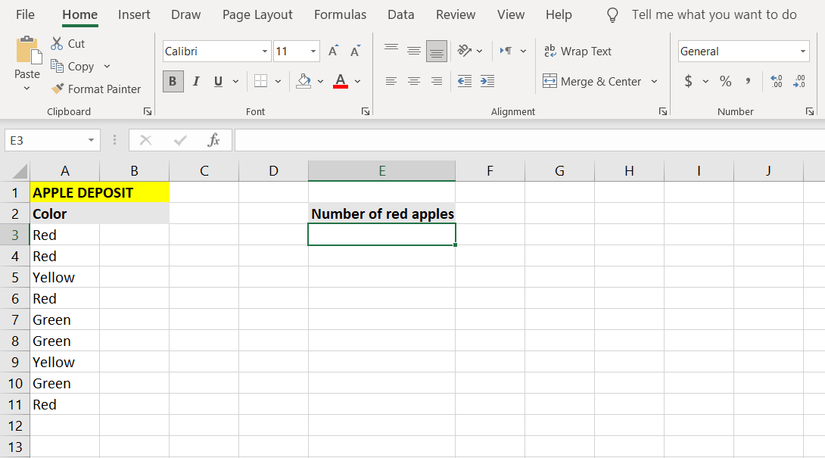Click the Paste clipboard icon
The image size is (825, 458).
[x=27, y=51]
